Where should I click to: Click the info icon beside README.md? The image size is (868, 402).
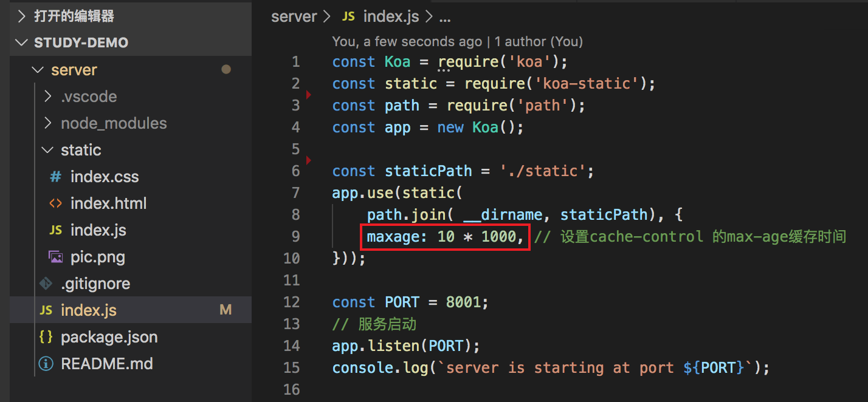pyautogui.click(x=46, y=364)
